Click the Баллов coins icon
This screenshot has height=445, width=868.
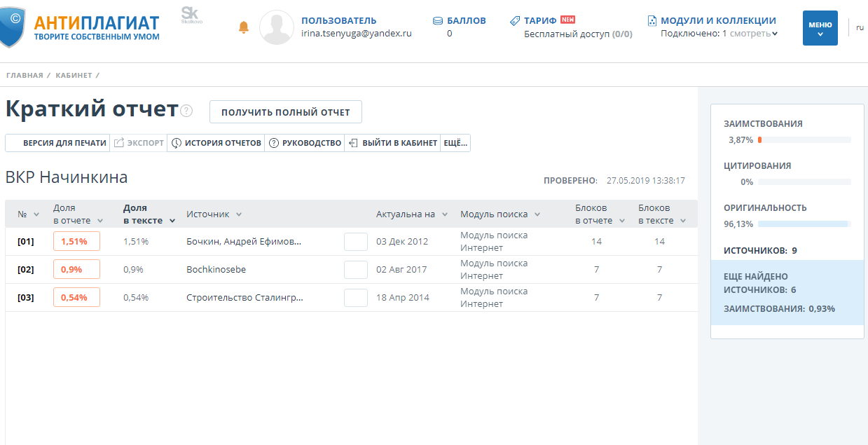pyautogui.click(x=438, y=21)
